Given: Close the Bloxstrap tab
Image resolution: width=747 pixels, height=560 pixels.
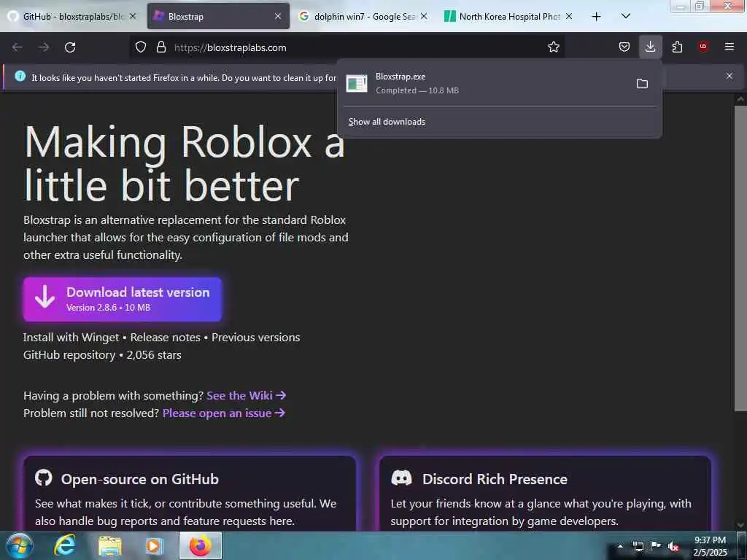Looking at the screenshot, I should [278, 16].
